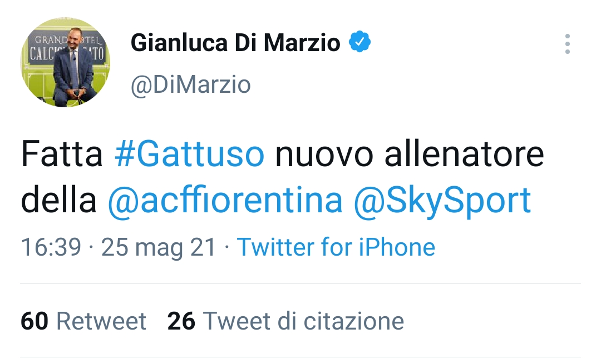The image size is (601, 364).
Task: Click the bold 26 quote count
Action: (x=181, y=321)
